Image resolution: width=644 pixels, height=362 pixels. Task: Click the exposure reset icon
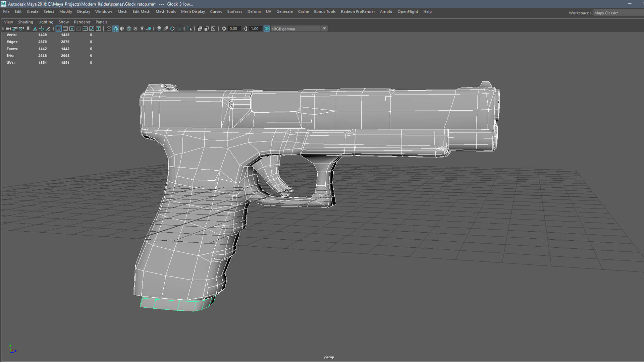point(224,29)
